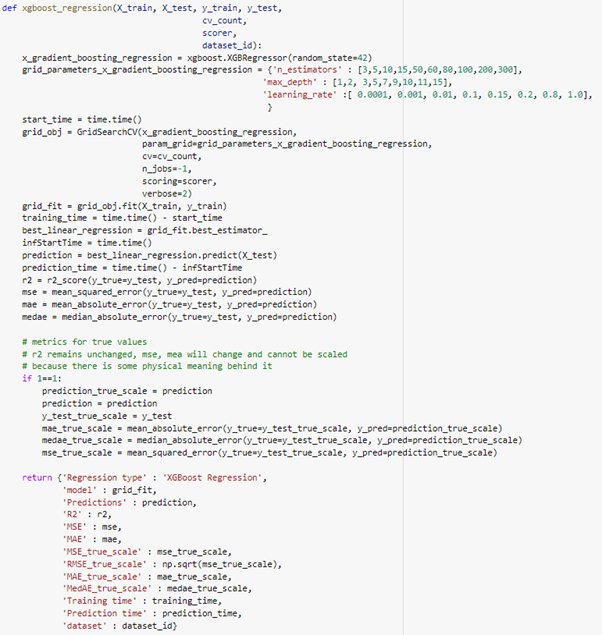602x635 pixels.
Task: Click the r2 = r2_score line
Action: pos(139,280)
